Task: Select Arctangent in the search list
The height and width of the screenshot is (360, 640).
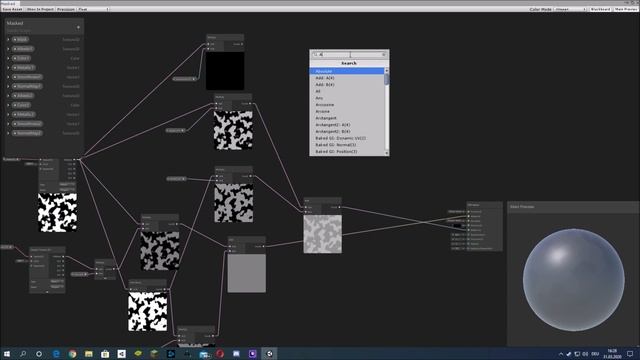Action: (x=347, y=118)
